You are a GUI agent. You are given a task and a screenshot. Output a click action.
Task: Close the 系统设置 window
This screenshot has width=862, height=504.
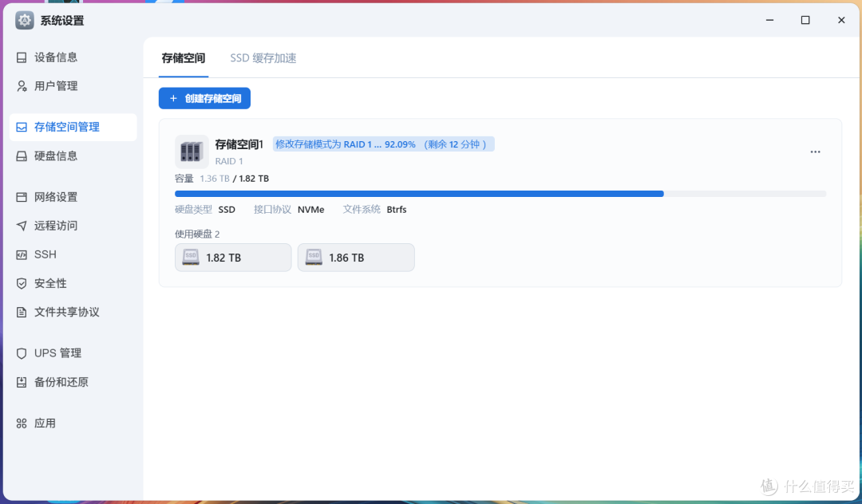coord(841,20)
